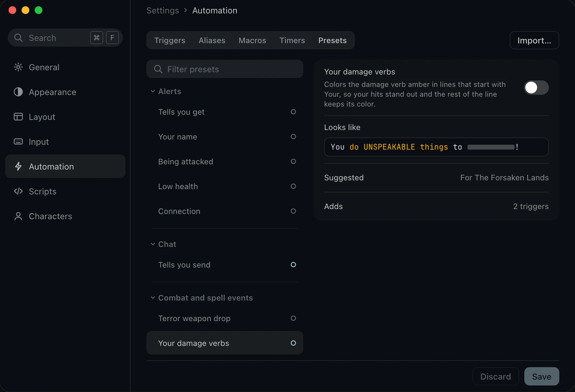This screenshot has width=575, height=392.
Task: Select the Tells you send preset circle
Action: point(293,265)
